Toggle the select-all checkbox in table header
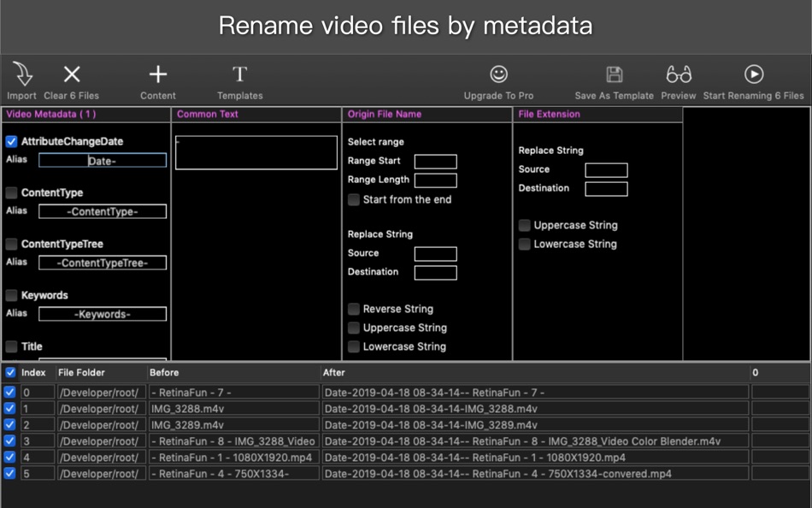 10,372
